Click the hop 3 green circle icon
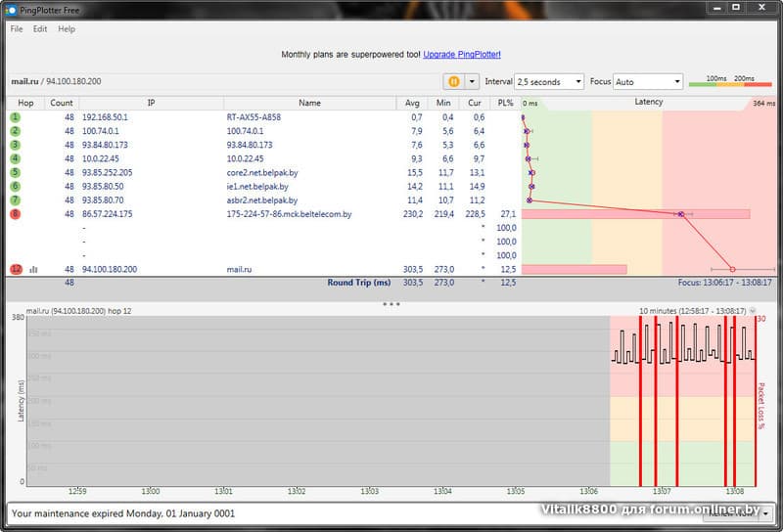 pyautogui.click(x=16, y=145)
